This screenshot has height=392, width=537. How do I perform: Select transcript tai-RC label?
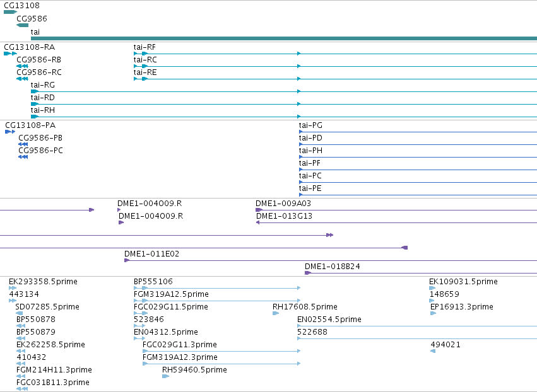pyautogui.click(x=145, y=59)
